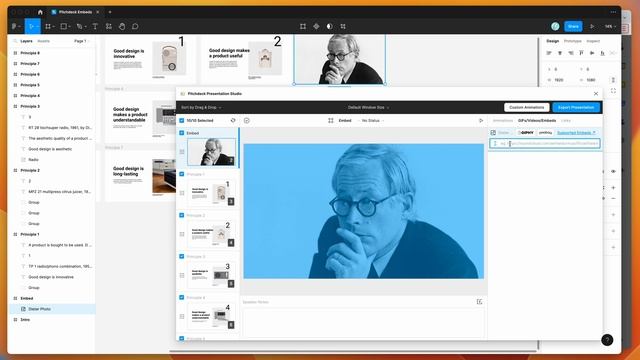
Task: Click the half-circle Mask icon
Action: coord(329,27)
